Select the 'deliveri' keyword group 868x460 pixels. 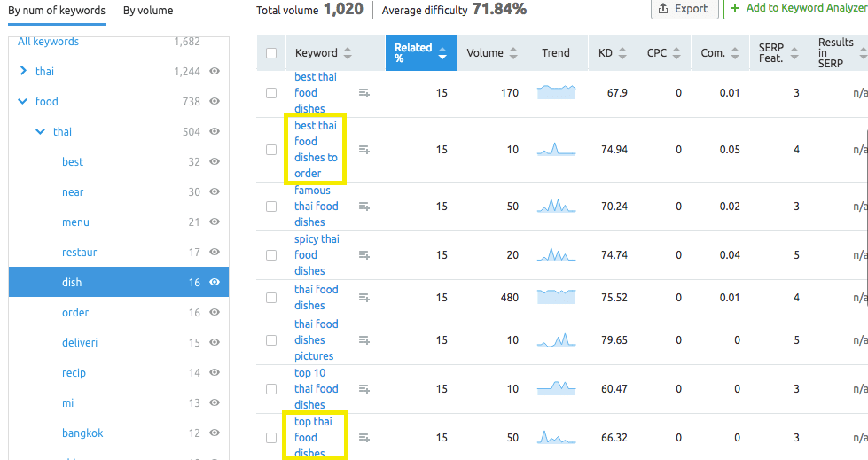click(x=80, y=343)
